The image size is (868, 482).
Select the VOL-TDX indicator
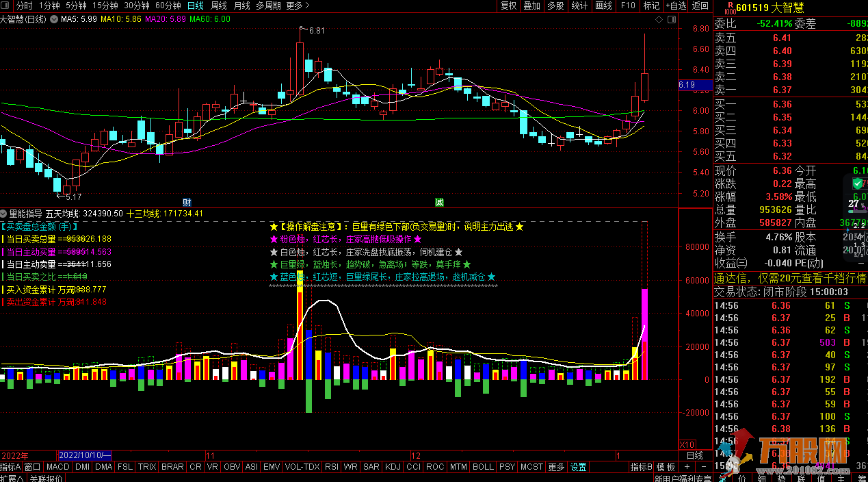coord(302,467)
